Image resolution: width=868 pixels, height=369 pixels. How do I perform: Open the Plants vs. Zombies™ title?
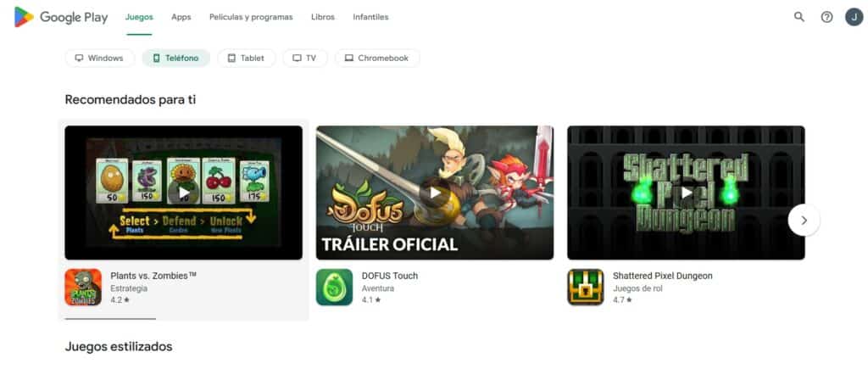coord(153,276)
